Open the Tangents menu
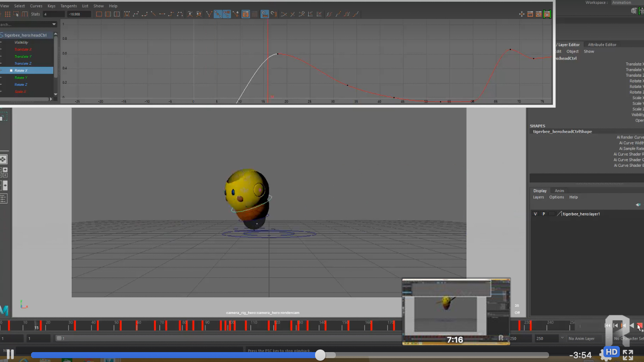This screenshot has height=362, width=644. (x=68, y=6)
